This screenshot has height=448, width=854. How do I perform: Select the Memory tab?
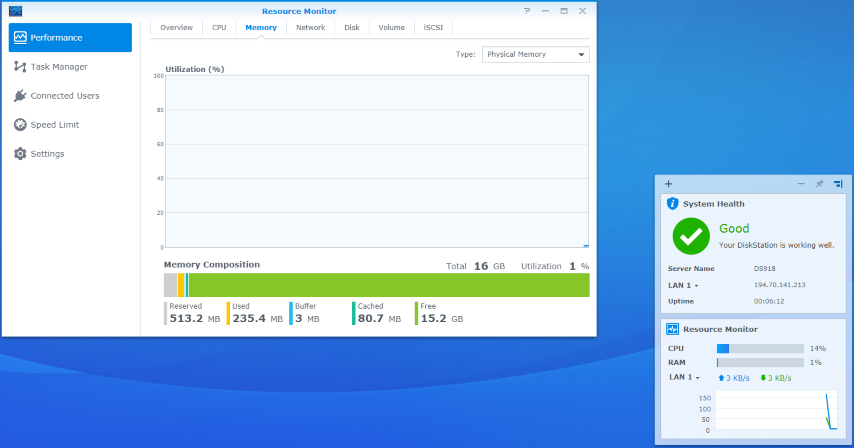(261, 28)
